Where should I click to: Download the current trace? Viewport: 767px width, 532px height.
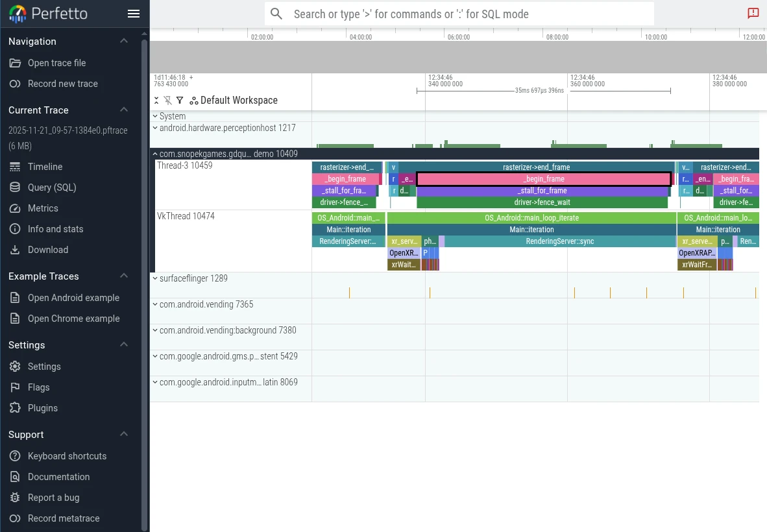point(48,250)
